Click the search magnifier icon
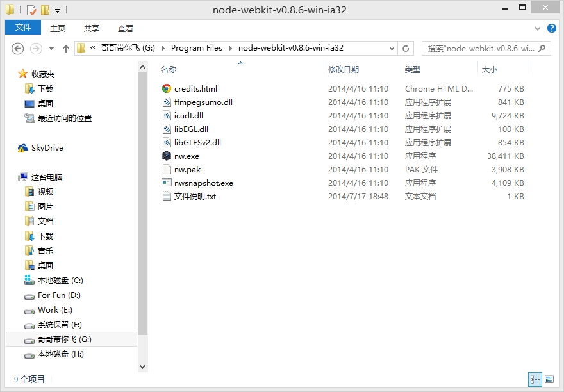The width and height of the screenshot is (564, 392). coord(542,48)
